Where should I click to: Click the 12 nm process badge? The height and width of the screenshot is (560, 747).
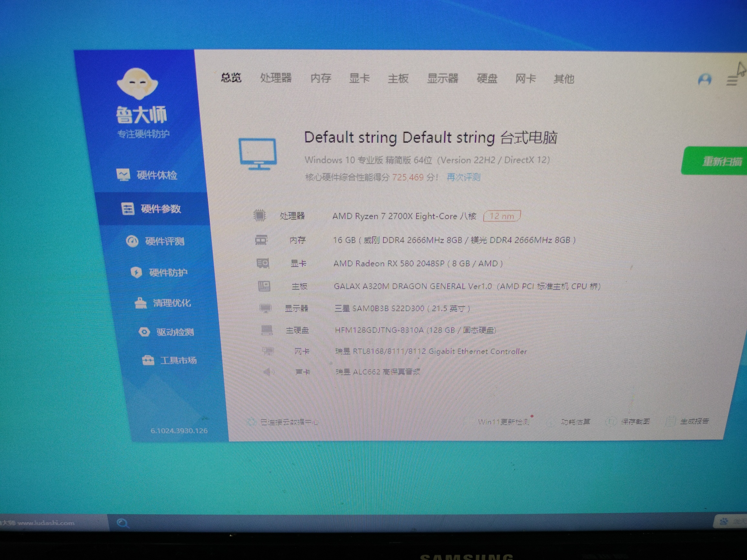pos(502,216)
